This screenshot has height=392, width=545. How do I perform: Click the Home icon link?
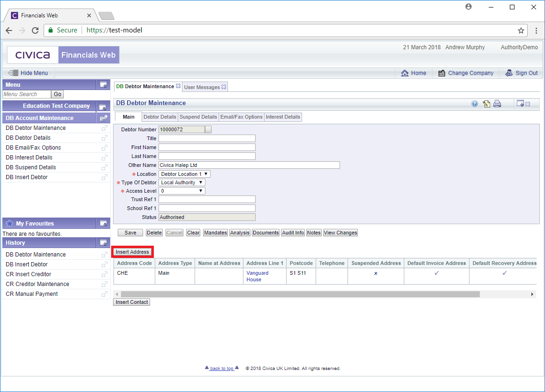point(413,73)
